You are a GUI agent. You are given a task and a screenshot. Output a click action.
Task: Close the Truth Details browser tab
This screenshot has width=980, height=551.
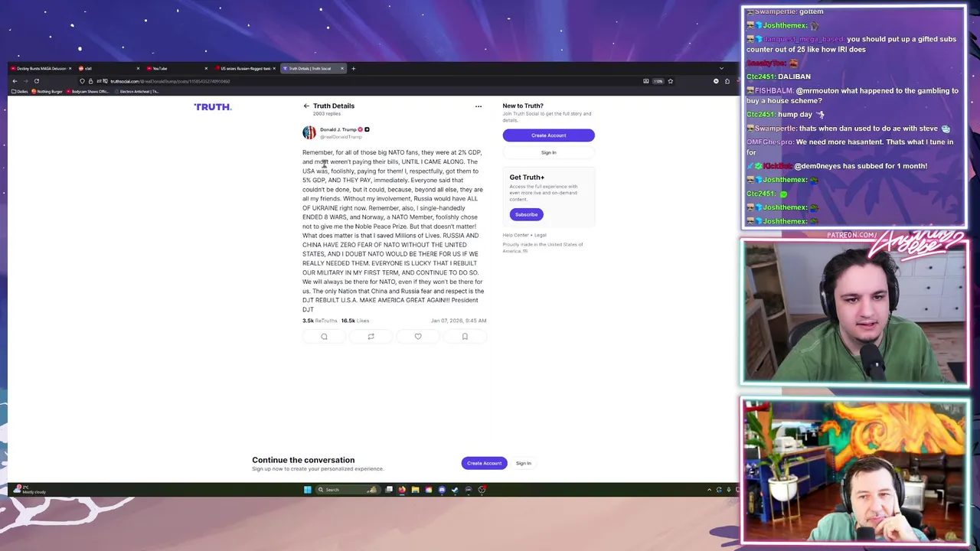click(342, 69)
